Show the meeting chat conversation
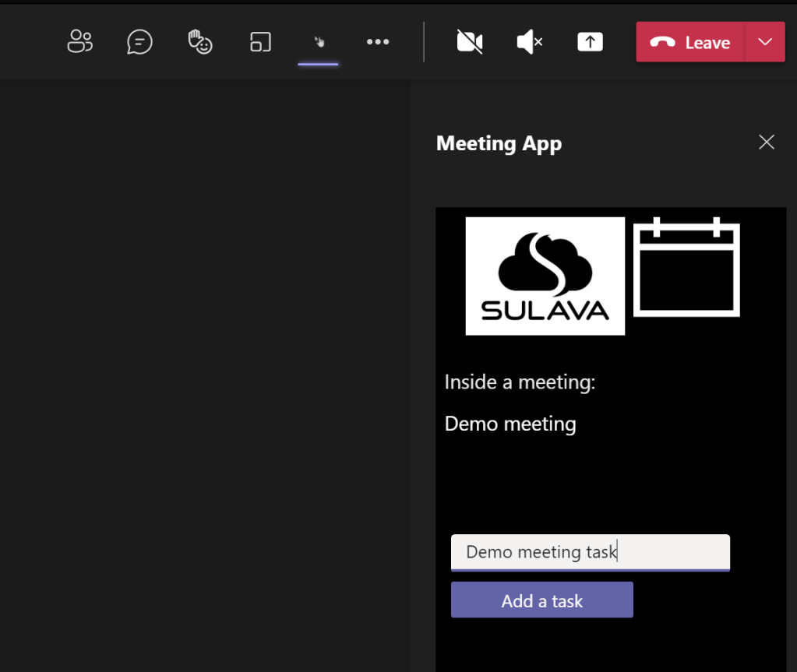Image resolution: width=797 pixels, height=672 pixels. click(139, 42)
